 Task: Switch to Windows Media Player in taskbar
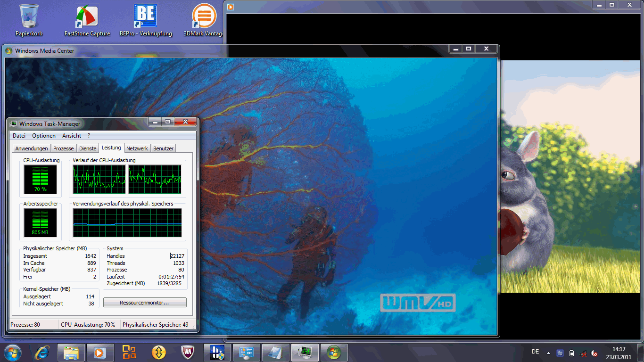(x=100, y=353)
